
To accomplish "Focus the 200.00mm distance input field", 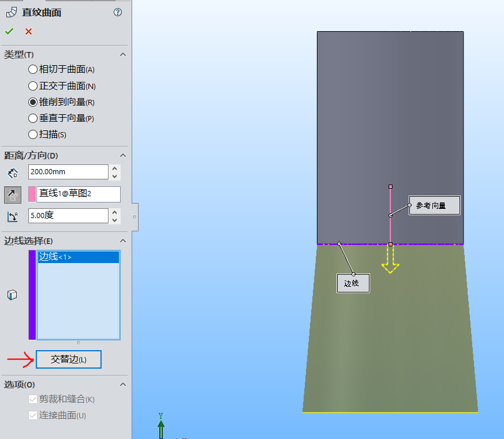I will pyautogui.click(x=68, y=172).
